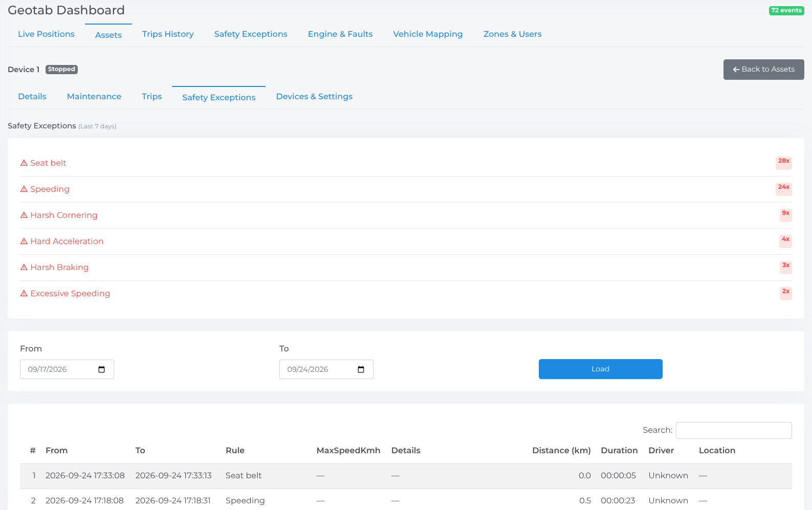This screenshot has width=812, height=510.
Task: Sort by the MaxSpeedKmh column header
Action: [x=348, y=450]
